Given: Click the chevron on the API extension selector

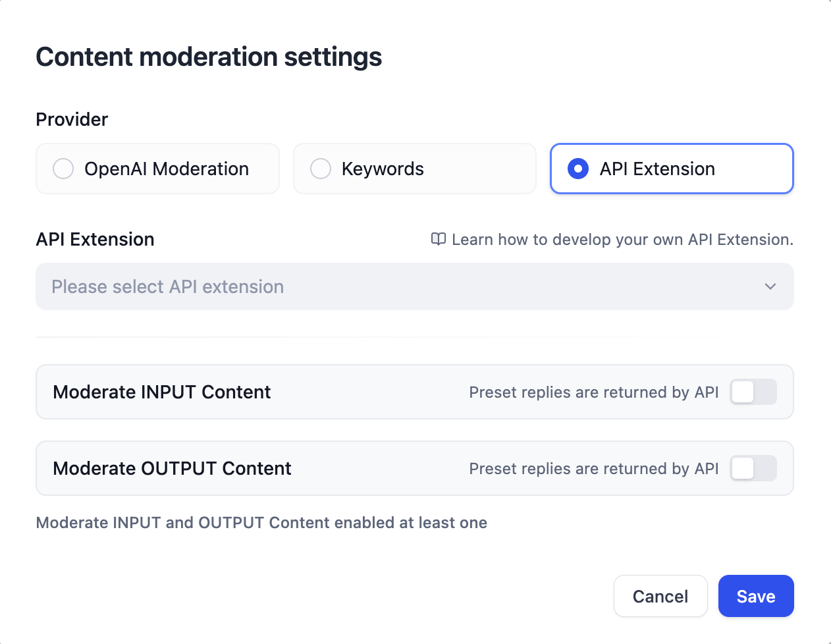Looking at the screenshot, I should tap(770, 286).
